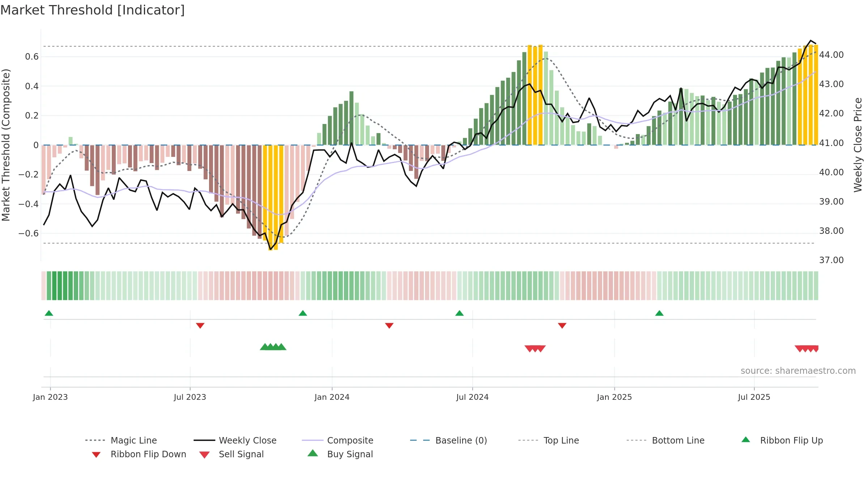Click the Jul 2023 x-axis label

point(190,397)
